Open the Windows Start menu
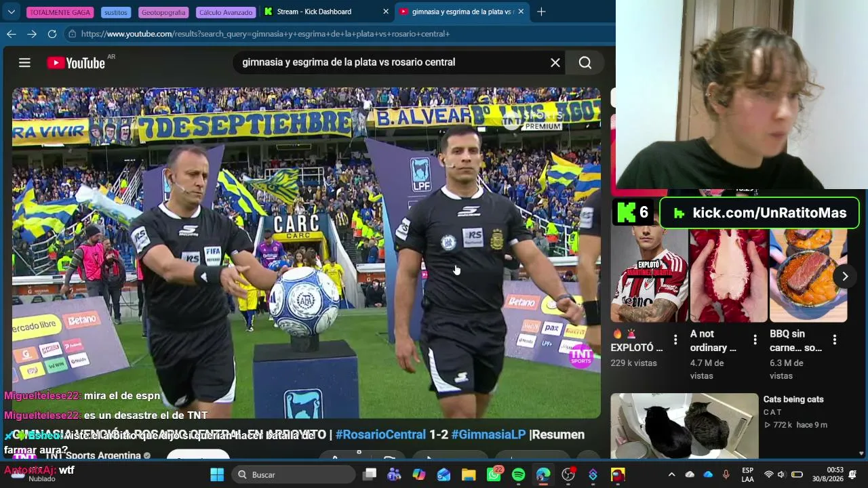Viewport: 868px width, 488px height. point(217,474)
